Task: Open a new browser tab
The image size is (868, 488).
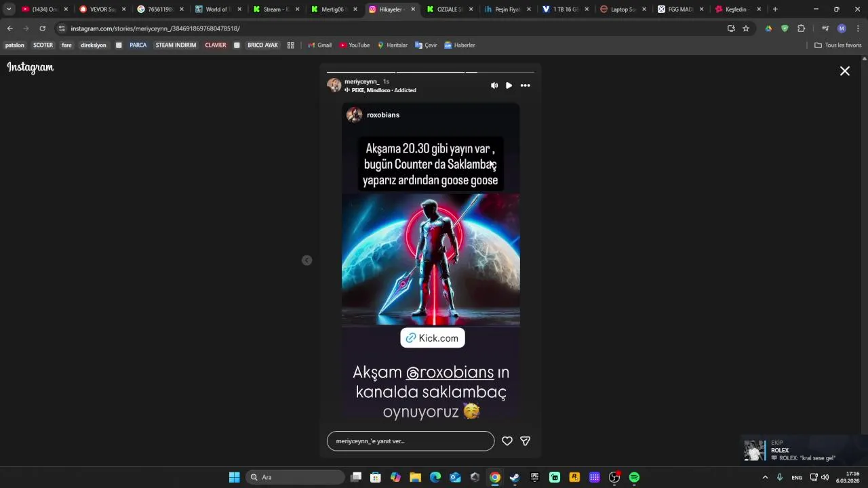Action: pos(775,9)
